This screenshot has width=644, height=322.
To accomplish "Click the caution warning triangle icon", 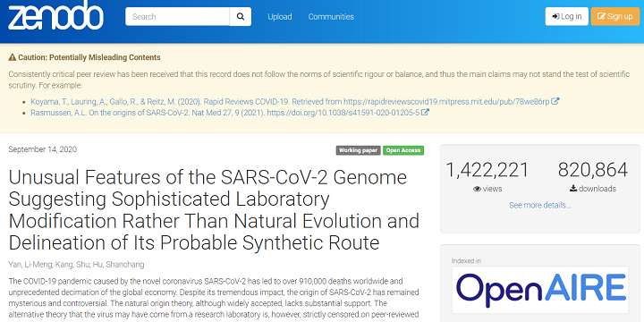I will pyautogui.click(x=13, y=57).
